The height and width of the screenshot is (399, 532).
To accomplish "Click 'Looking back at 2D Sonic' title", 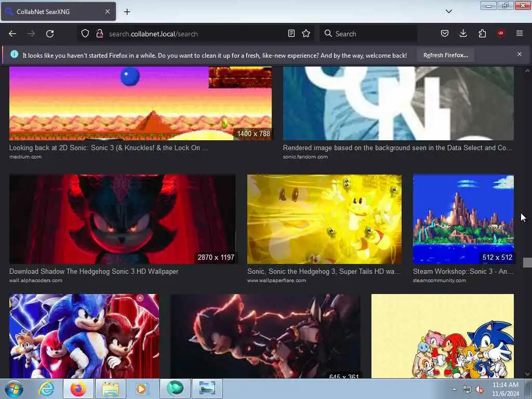I will point(109,148).
